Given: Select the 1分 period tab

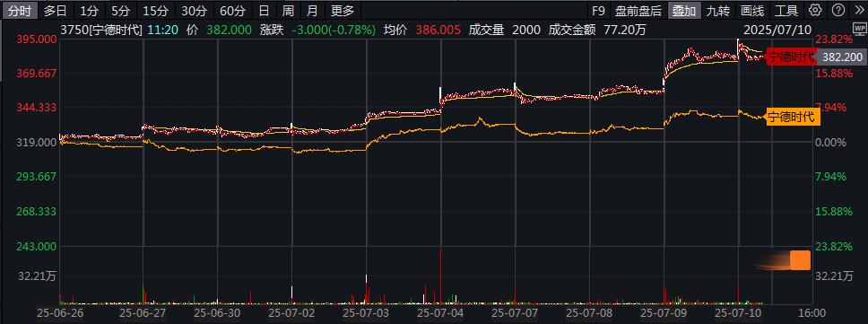Looking at the screenshot, I should [x=89, y=10].
